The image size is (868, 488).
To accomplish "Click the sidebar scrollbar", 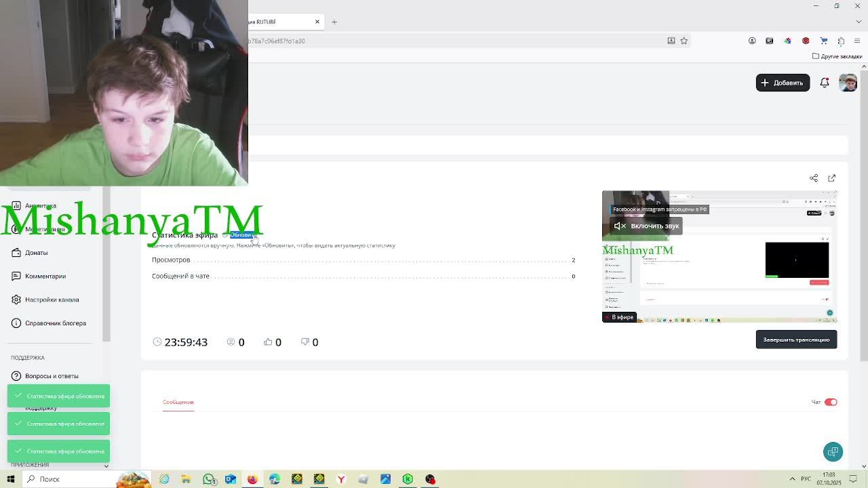I will point(106,264).
